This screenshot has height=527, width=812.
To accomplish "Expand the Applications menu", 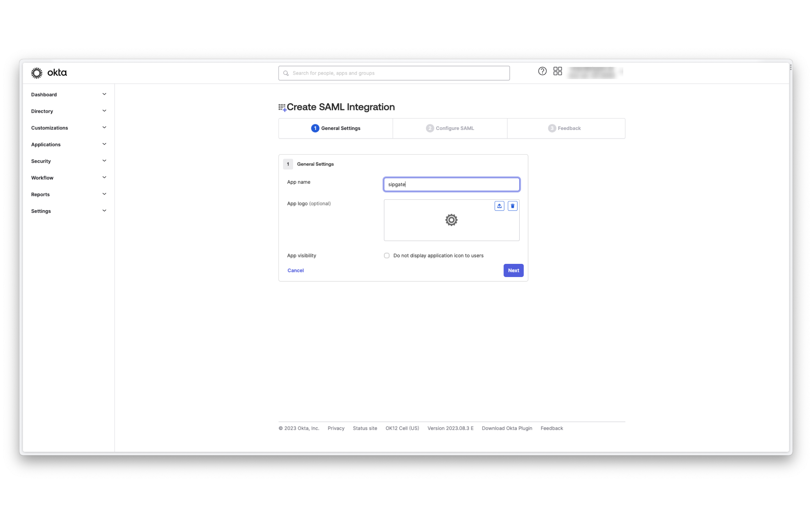I will (x=68, y=145).
